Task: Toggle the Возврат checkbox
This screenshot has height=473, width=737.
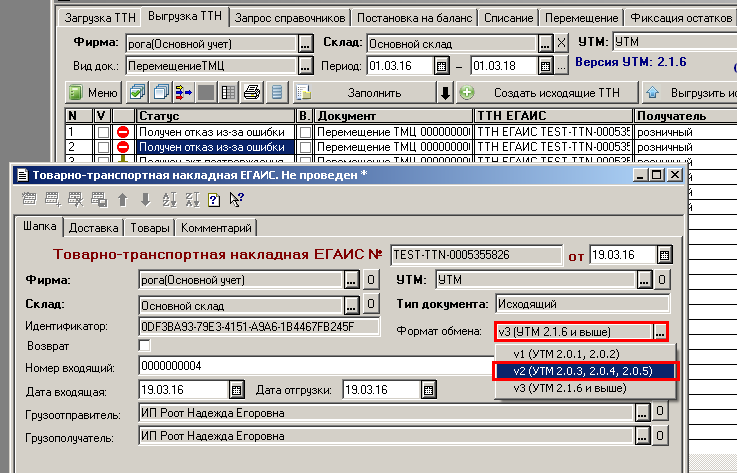Action: tap(145, 346)
